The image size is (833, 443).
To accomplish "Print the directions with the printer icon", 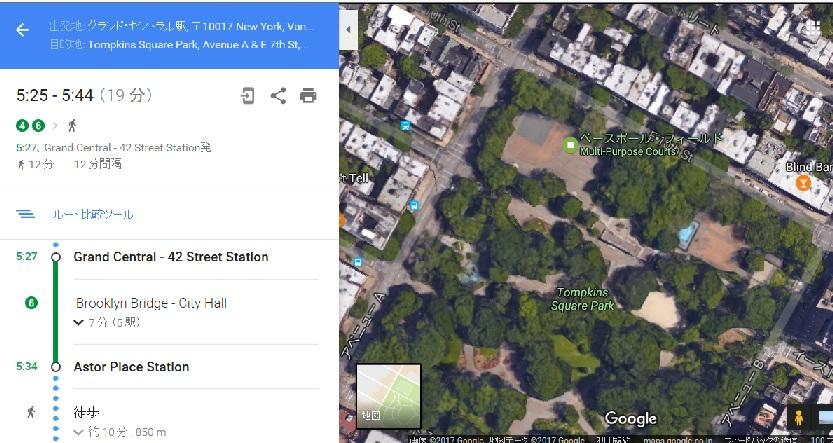I will [308, 96].
